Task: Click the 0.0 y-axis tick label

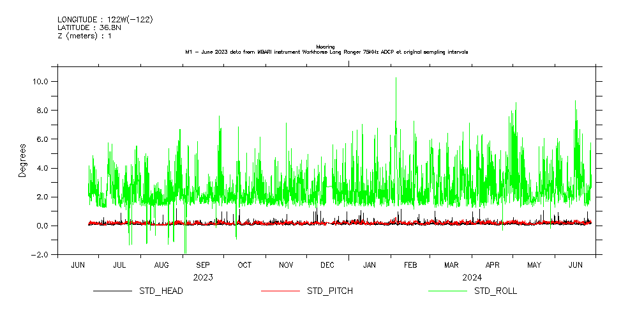Action: pyautogui.click(x=43, y=226)
